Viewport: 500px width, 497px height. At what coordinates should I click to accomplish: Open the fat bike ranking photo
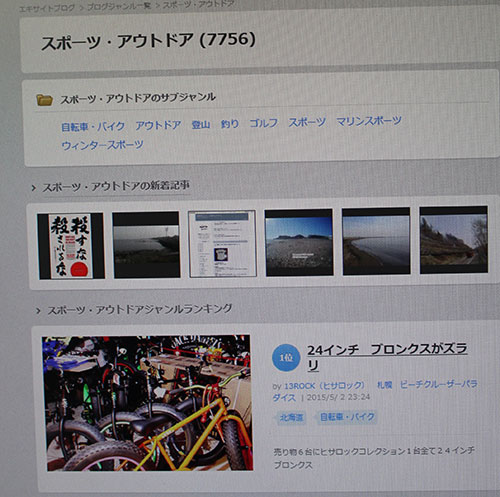coord(147,403)
